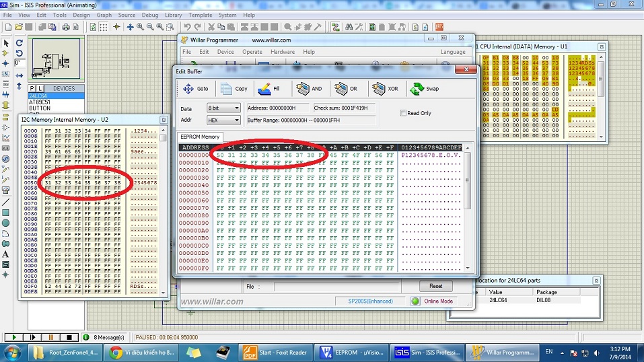Open the Debug menu in ISIS
This screenshot has width=644, height=362.
[150, 15]
